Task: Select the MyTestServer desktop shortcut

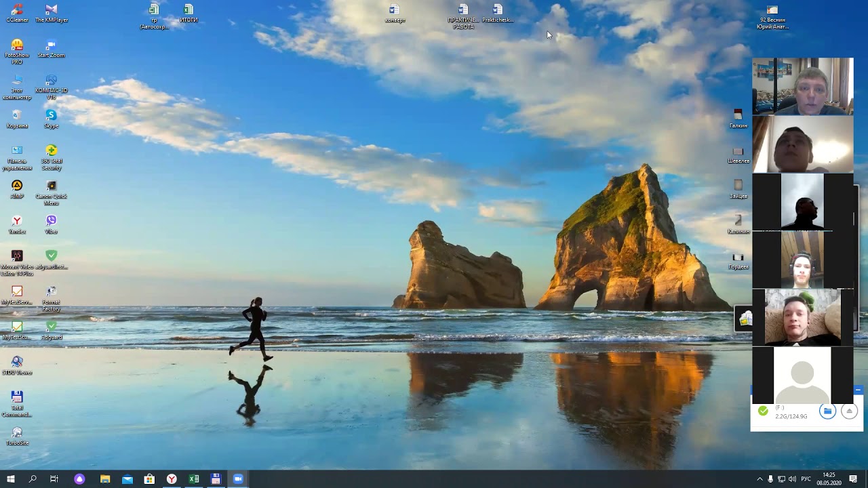Action: click(x=18, y=295)
